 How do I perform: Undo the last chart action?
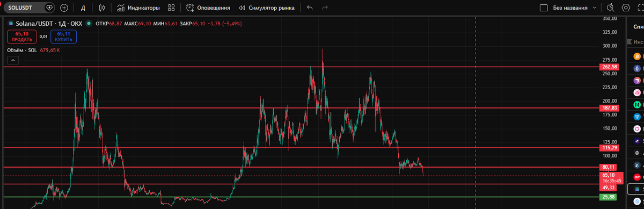(309, 8)
